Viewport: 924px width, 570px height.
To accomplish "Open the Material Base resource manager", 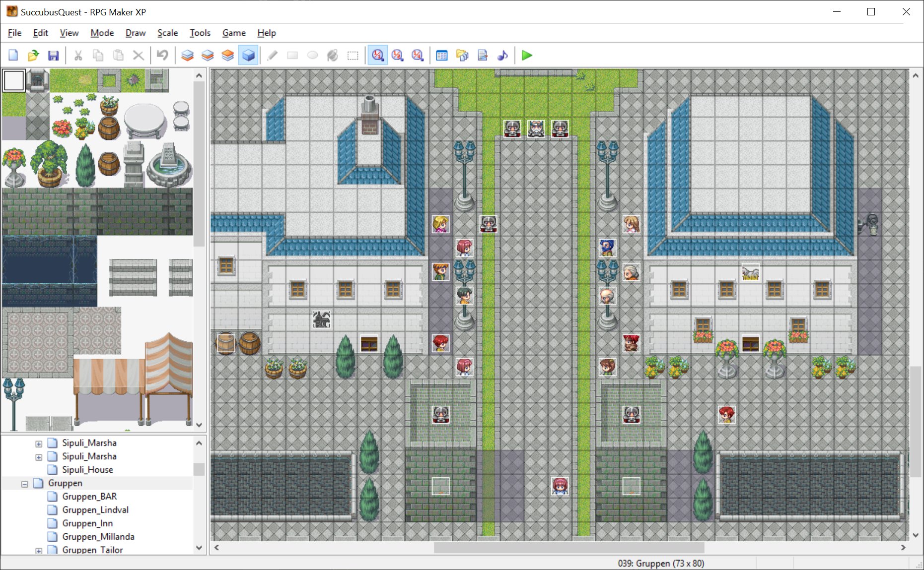I will 462,55.
